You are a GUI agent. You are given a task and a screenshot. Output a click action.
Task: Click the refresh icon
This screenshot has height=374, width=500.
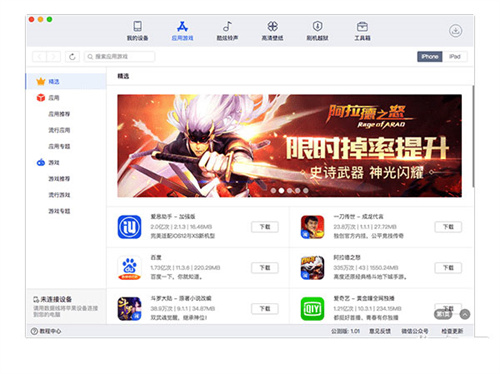[72, 57]
